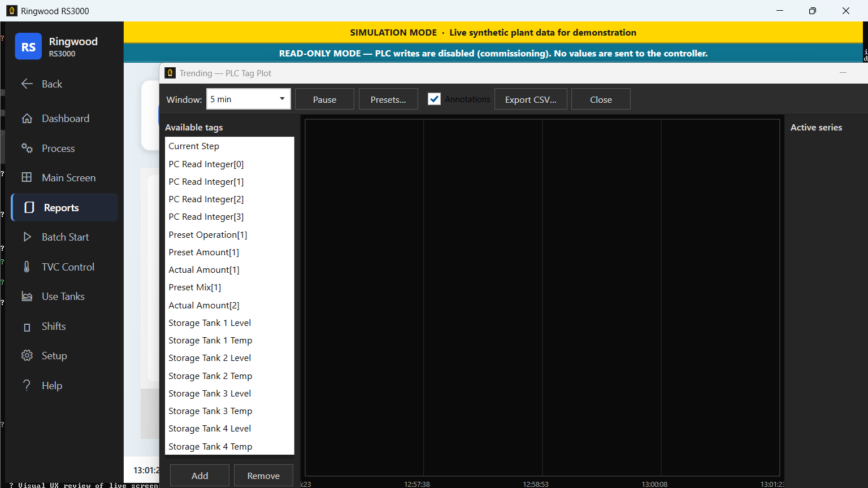
Task: Click the Process gears icon
Action: click(27, 148)
